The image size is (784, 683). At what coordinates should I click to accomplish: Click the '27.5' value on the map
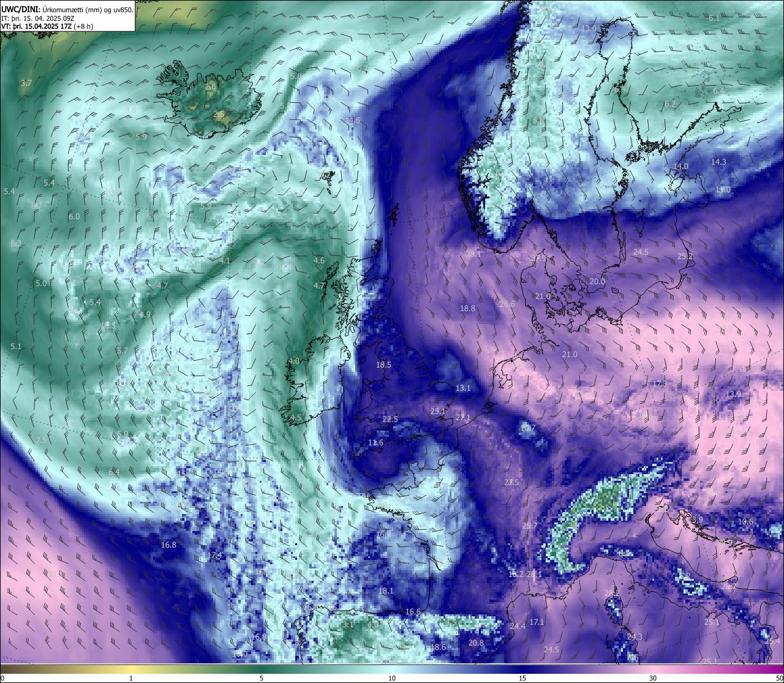(511, 483)
